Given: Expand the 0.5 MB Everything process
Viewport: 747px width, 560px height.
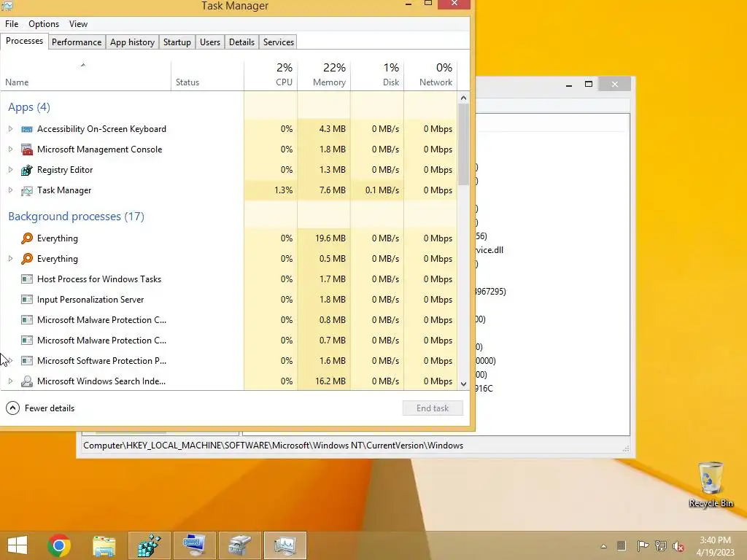Looking at the screenshot, I should click(10, 259).
